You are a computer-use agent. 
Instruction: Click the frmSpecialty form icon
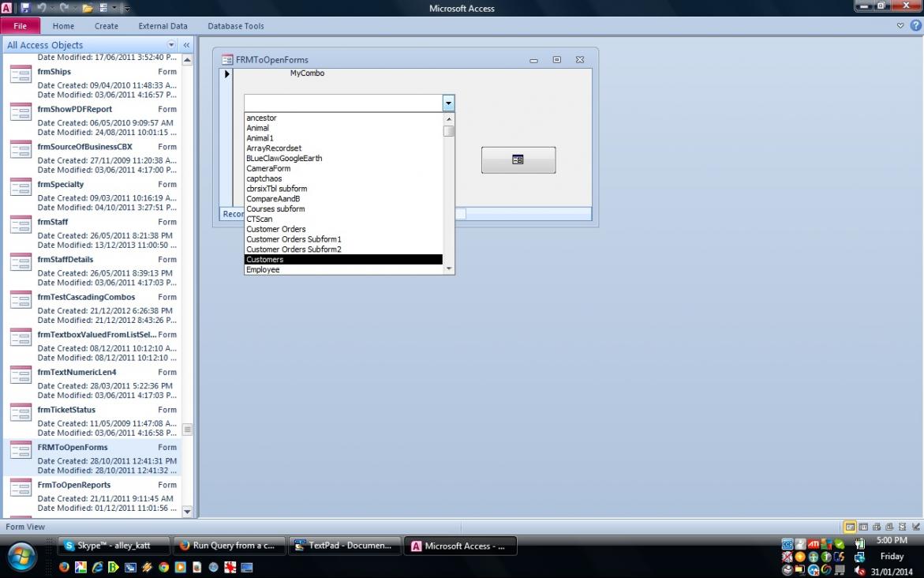pyautogui.click(x=21, y=188)
